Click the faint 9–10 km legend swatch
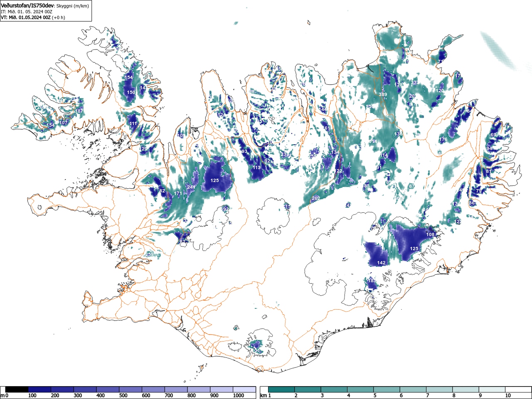The width and height of the screenshot is (532, 399). pyautogui.click(x=493, y=389)
